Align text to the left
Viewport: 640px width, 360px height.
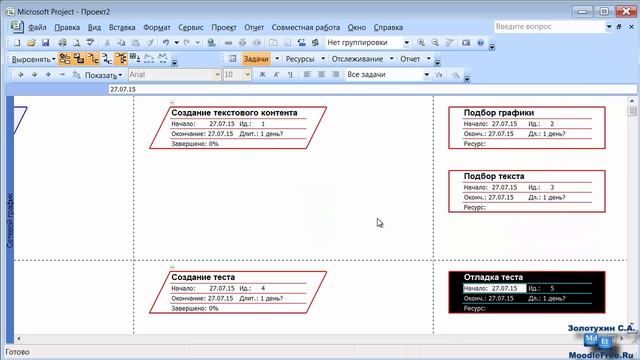[307, 75]
